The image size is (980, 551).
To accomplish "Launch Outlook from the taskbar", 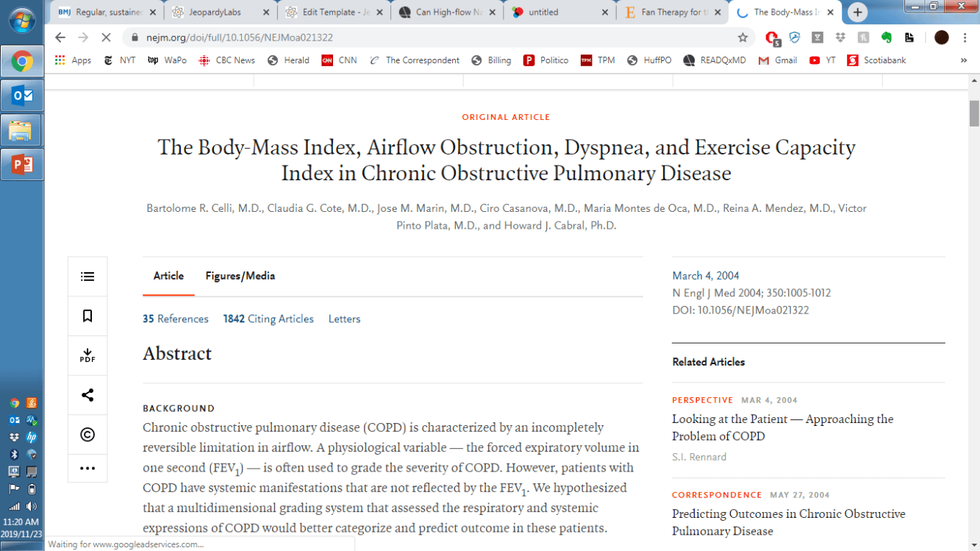I will (x=22, y=96).
